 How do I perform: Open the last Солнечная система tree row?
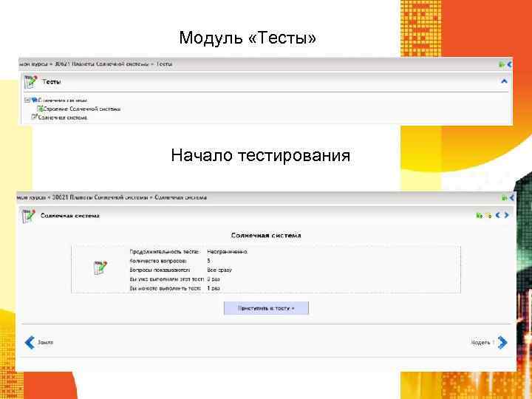[x=63, y=117]
